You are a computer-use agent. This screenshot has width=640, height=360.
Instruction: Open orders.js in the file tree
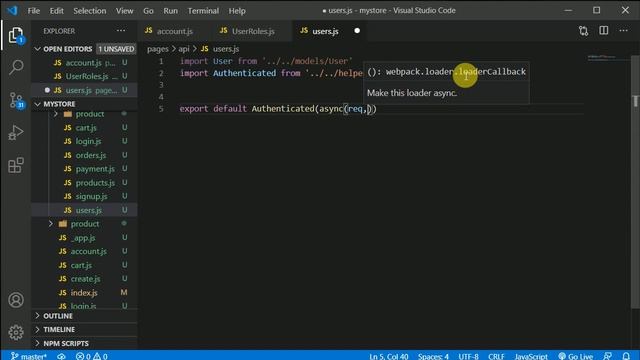tap(91, 155)
